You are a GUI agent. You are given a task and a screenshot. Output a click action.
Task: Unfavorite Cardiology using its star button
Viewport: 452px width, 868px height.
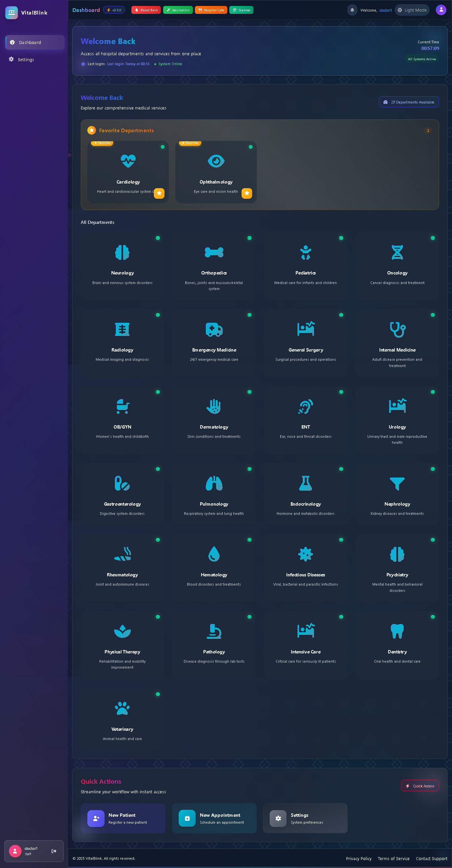159,193
